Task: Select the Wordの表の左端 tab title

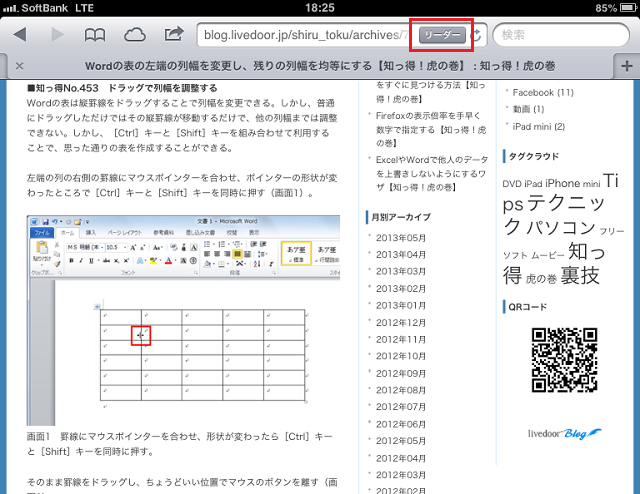Action: coord(320,66)
